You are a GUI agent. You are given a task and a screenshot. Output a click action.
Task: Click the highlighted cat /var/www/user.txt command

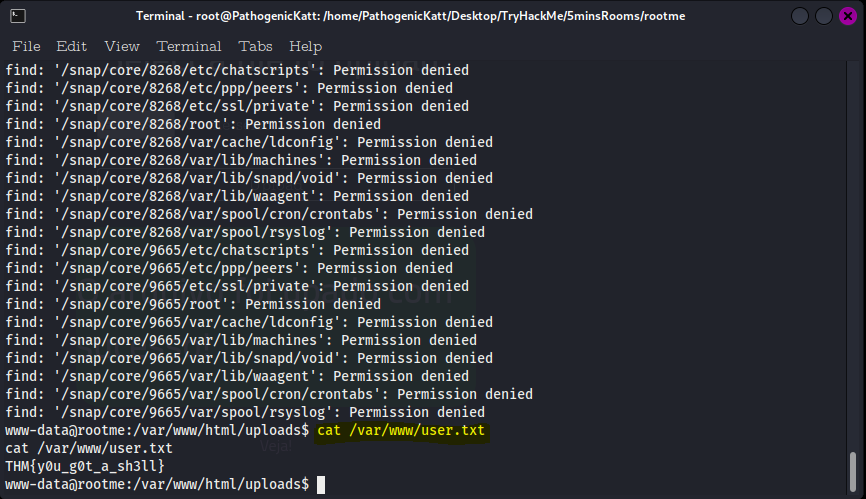[x=400, y=430]
